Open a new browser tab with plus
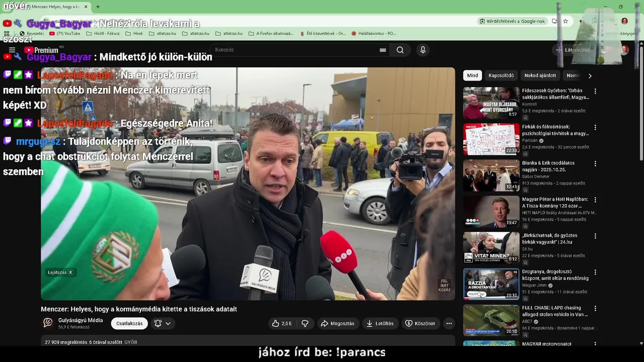Image resolution: width=644 pixels, height=362 pixels. click(x=98, y=7)
